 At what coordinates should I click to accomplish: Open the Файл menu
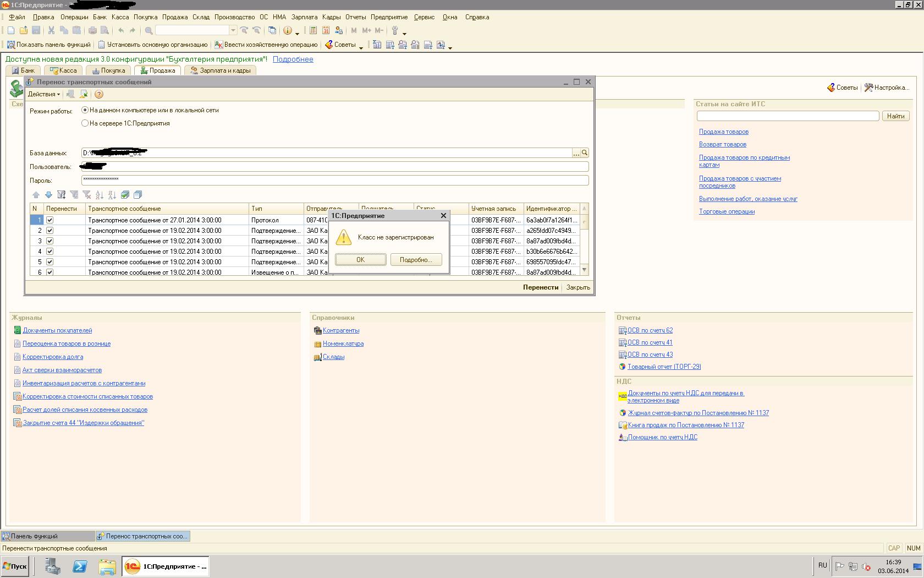[17, 17]
